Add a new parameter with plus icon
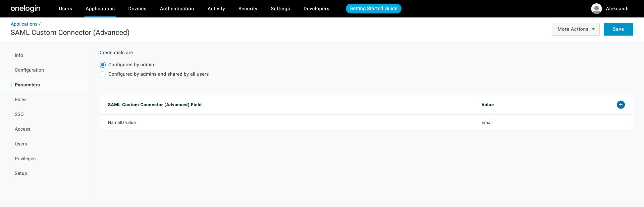 tap(621, 105)
